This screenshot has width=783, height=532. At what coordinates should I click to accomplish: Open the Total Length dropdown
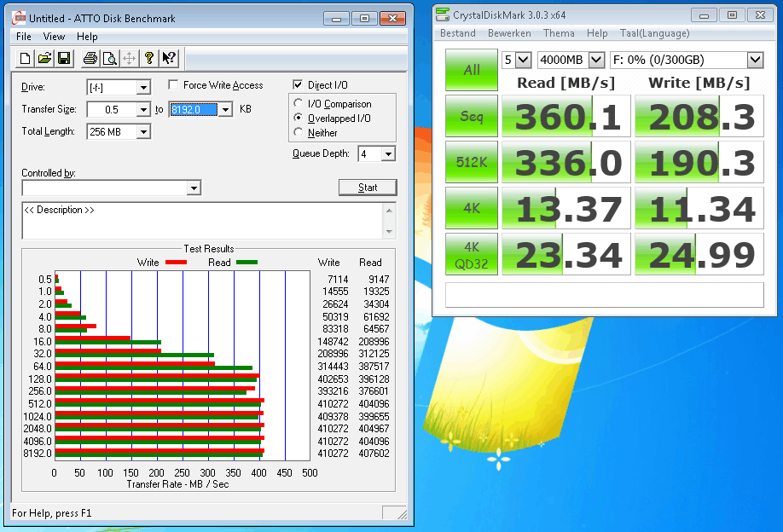pos(142,132)
